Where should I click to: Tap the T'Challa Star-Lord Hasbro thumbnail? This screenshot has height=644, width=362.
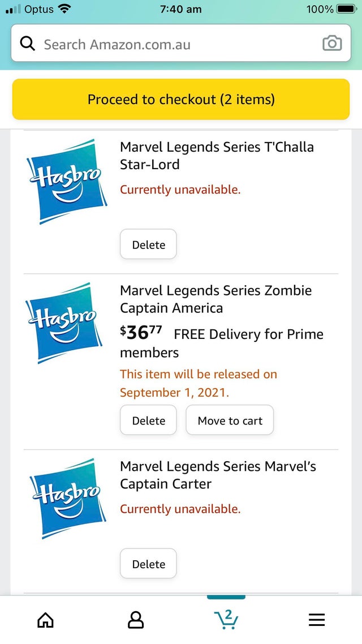point(64,181)
